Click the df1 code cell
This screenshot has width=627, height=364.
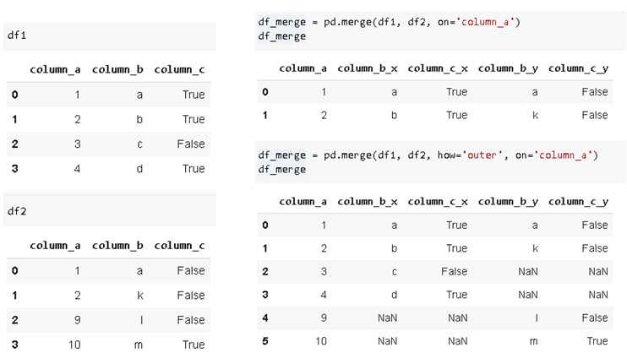110,35
